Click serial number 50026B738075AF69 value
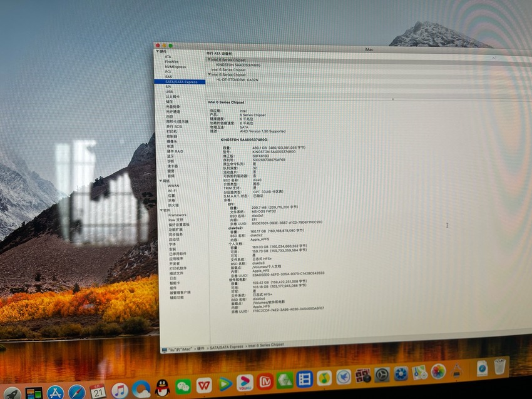This screenshot has height=399, width=532. [x=269, y=159]
